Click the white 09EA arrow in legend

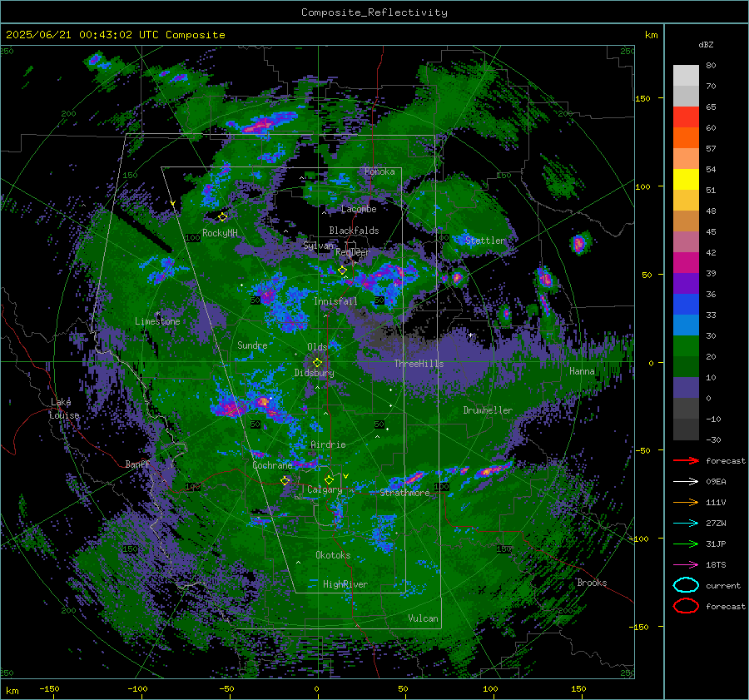coord(686,481)
